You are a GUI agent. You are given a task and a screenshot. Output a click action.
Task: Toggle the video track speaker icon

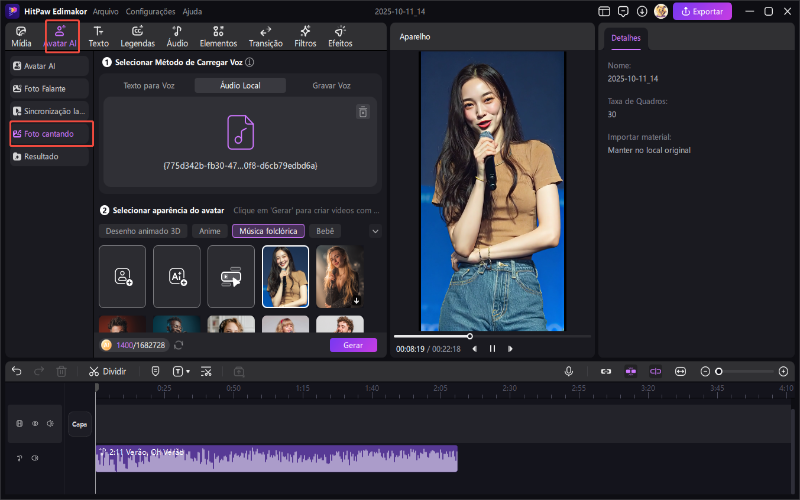click(x=49, y=423)
